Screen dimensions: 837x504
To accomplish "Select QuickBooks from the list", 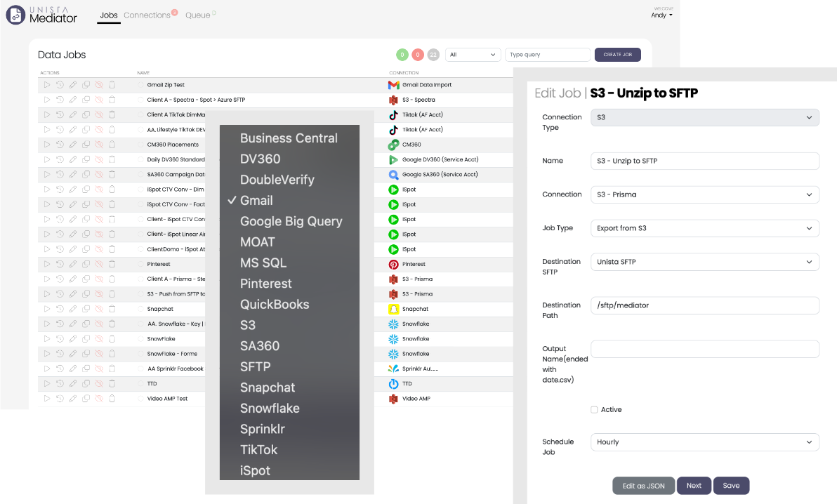I will pos(275,305).
